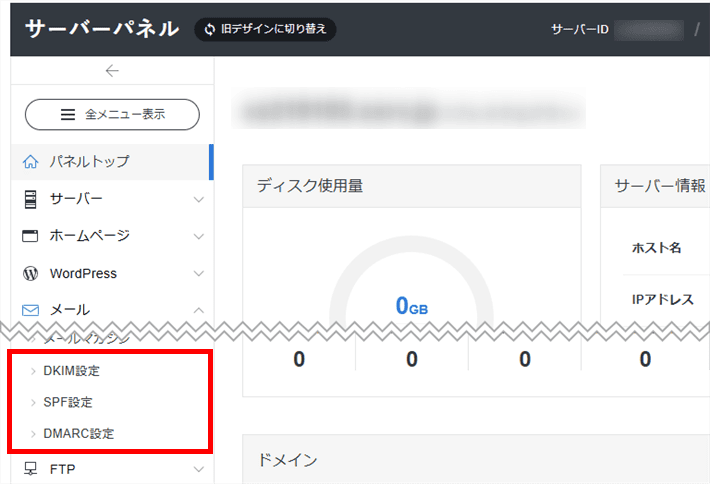
Task: Select the WordPress menu label
Action: (x=83, y=273)
